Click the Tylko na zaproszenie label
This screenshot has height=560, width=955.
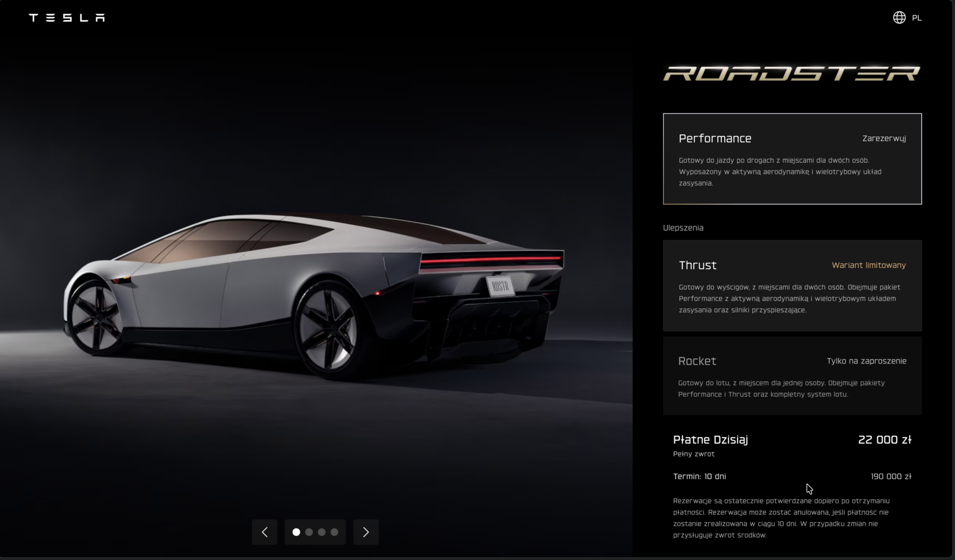click(x=866, y=361)
